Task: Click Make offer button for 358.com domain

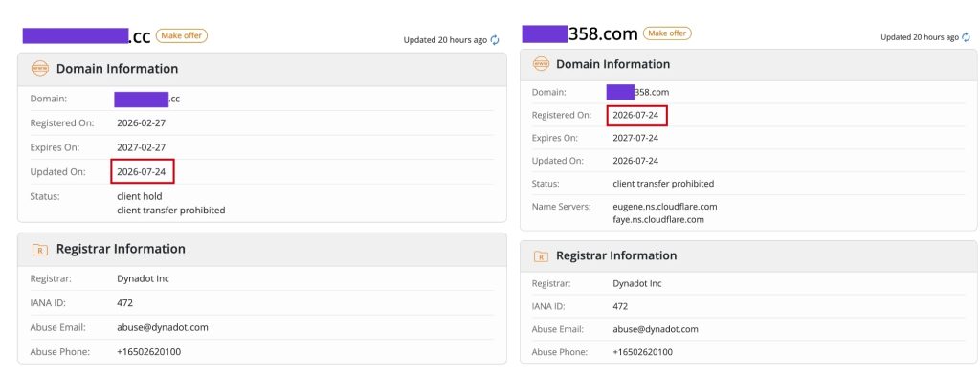Action: pyautogui.click(x=667, y=33)
